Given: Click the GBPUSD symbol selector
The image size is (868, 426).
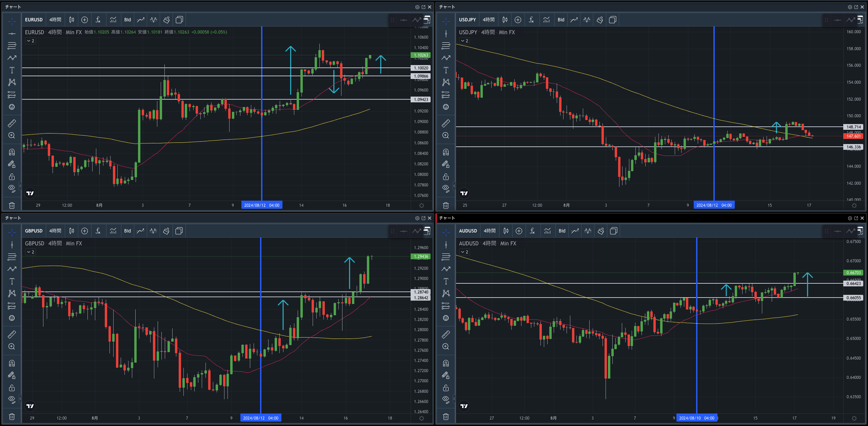Looking at the screenshot, I should 34,231.
